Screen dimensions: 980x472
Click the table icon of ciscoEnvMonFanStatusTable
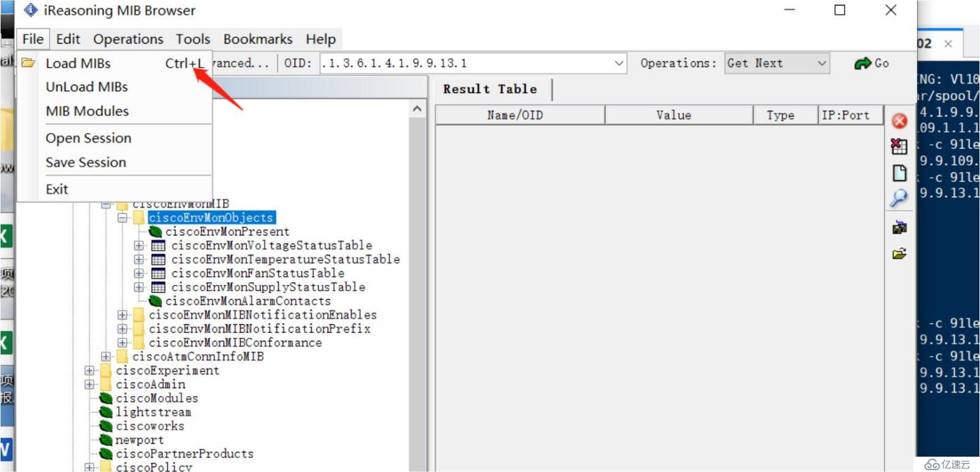(158, 273)
